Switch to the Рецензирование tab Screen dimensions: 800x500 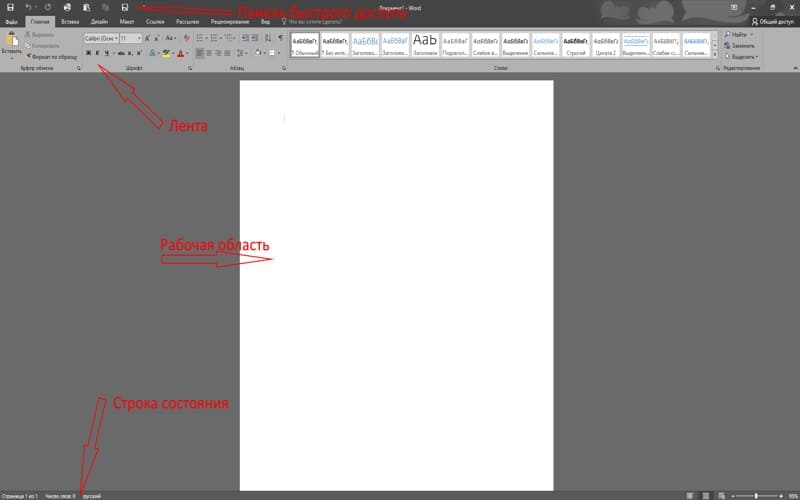[230, 22]
